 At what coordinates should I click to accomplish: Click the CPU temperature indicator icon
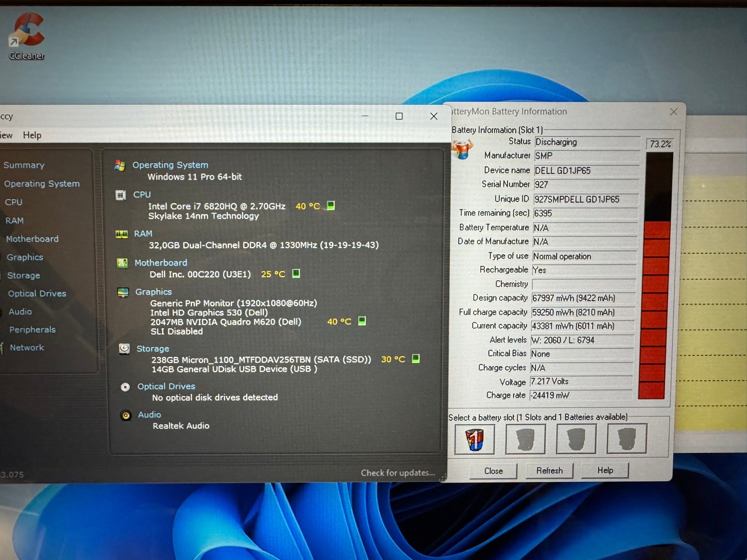[x=331, y=206]
